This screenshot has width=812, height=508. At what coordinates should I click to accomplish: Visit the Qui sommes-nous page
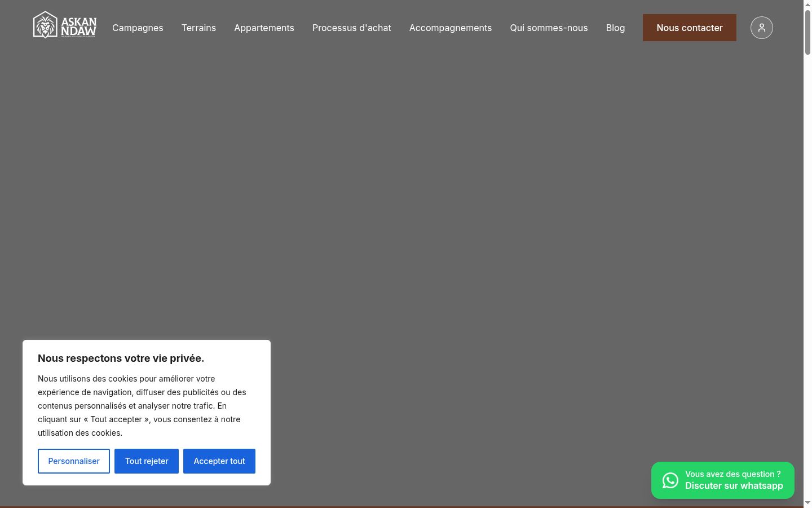[549, 28]
